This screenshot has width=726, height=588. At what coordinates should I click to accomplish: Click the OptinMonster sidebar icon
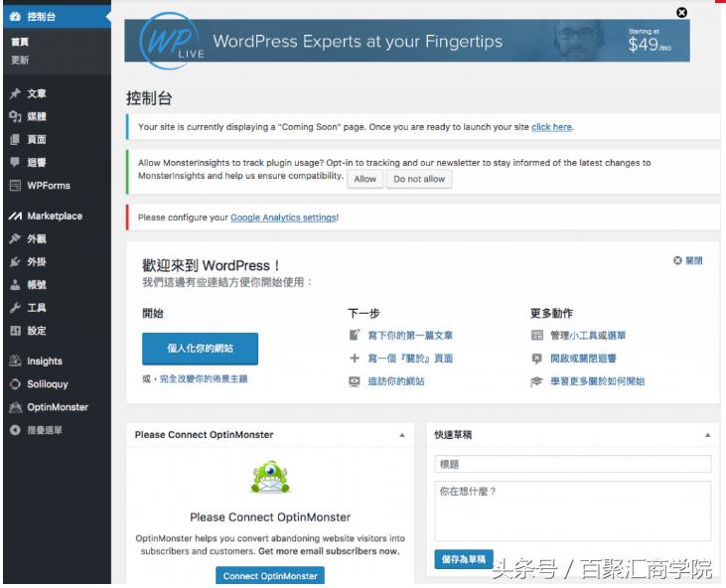tap(15, 407)
